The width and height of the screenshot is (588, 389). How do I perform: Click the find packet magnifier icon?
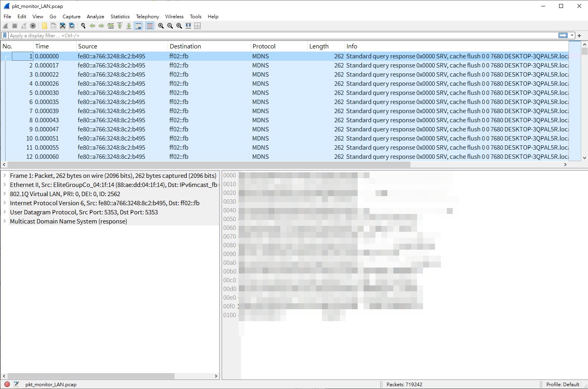(83, 26)
